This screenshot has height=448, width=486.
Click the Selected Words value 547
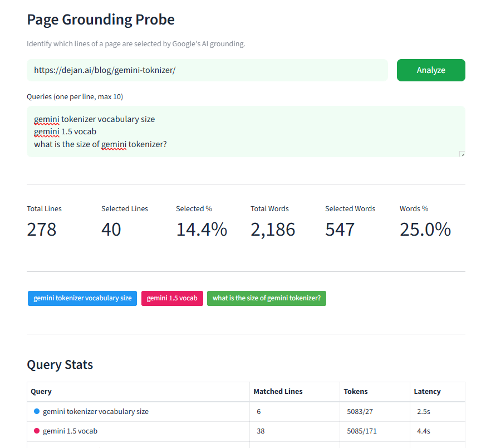(340, 230)
